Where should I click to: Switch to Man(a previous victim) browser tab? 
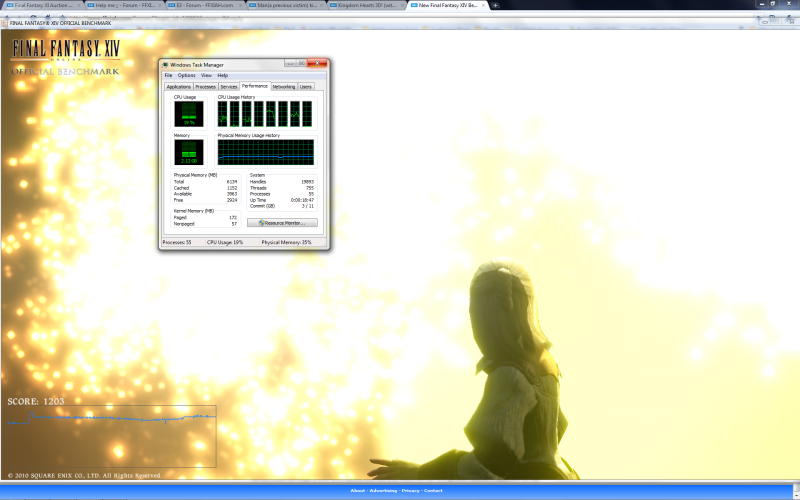[285, 5]
